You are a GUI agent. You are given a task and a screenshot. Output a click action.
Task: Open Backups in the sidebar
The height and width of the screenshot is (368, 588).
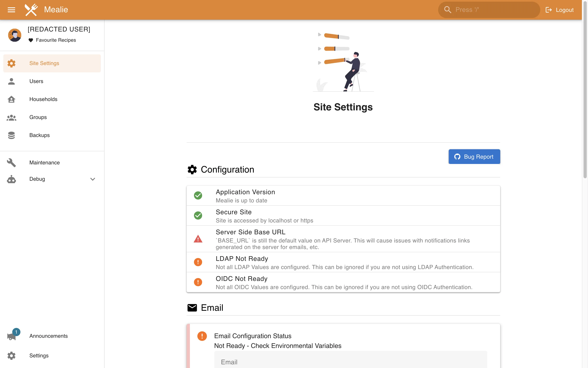point(52,135)
